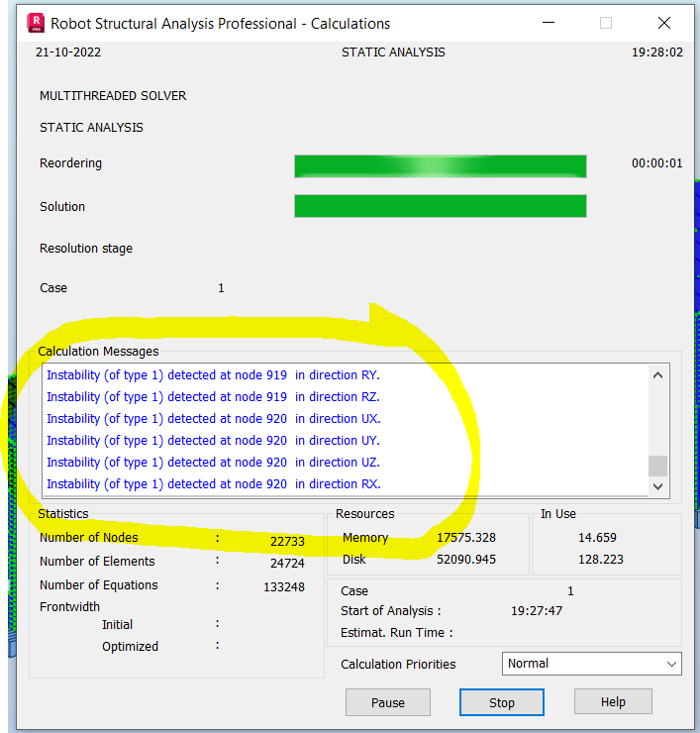Viewport: 700px width, 733px height.
Task: Close the Calculations window
Action: (664, 23)
